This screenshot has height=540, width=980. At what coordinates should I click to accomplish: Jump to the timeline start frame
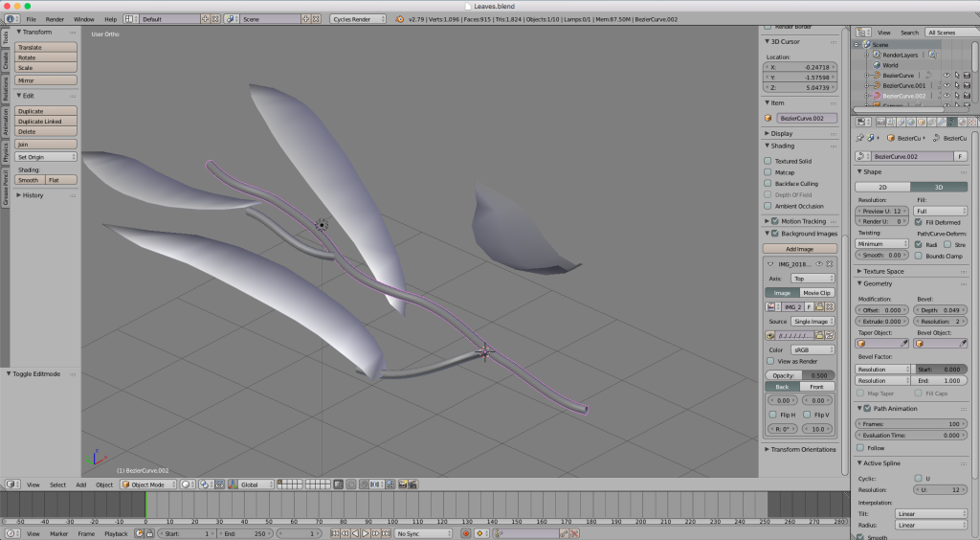tap(335, 533)
